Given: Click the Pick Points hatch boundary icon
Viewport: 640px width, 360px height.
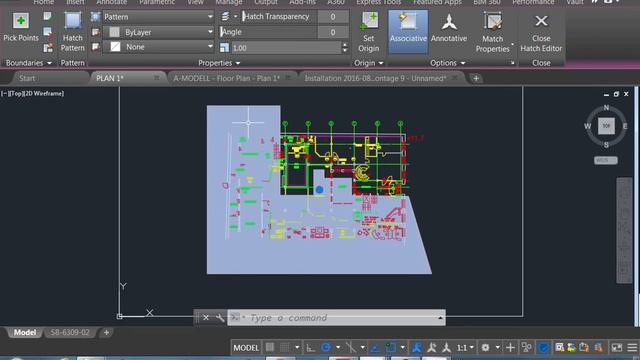Looking at the screenshot, I should point(20,20).
